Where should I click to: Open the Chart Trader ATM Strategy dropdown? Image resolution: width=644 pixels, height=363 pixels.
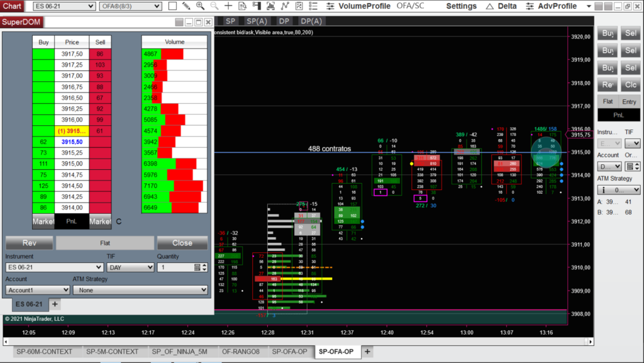[x=619, y=190]
